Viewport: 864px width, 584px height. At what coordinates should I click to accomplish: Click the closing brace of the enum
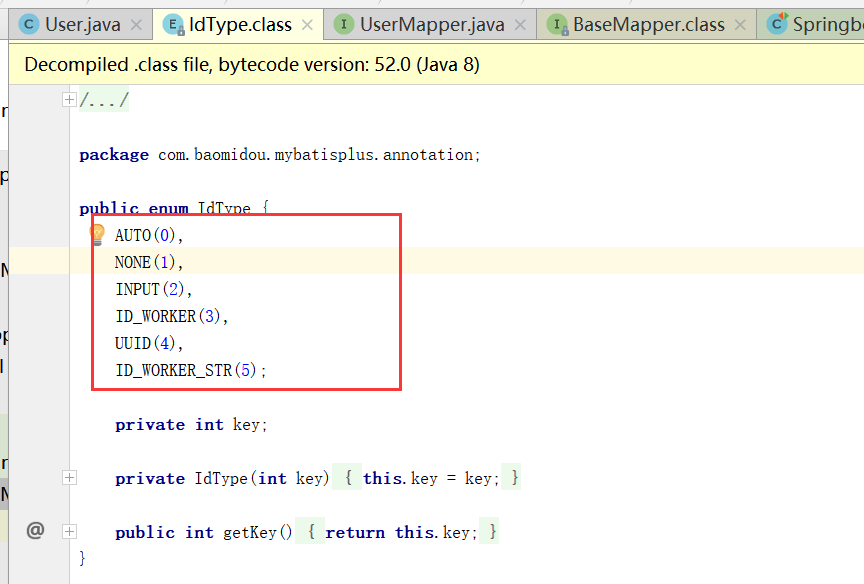[82, 558]
